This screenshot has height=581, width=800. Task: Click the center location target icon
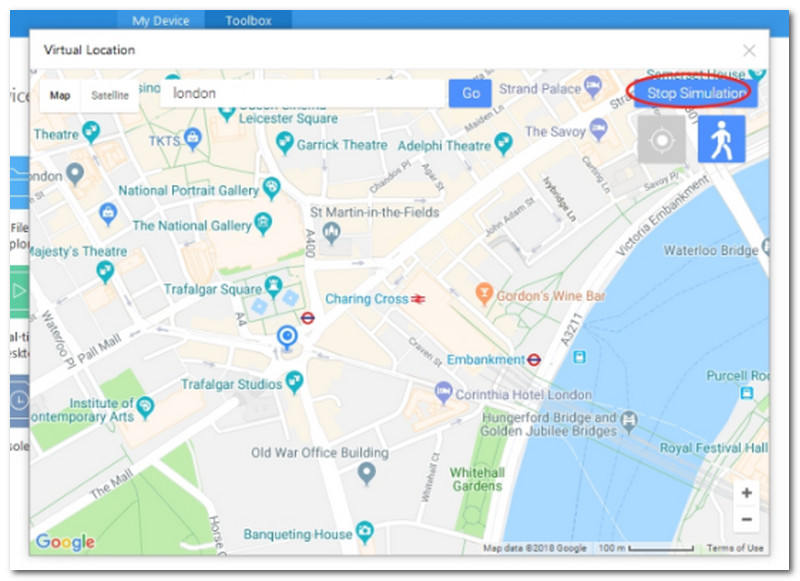(662, 139)
